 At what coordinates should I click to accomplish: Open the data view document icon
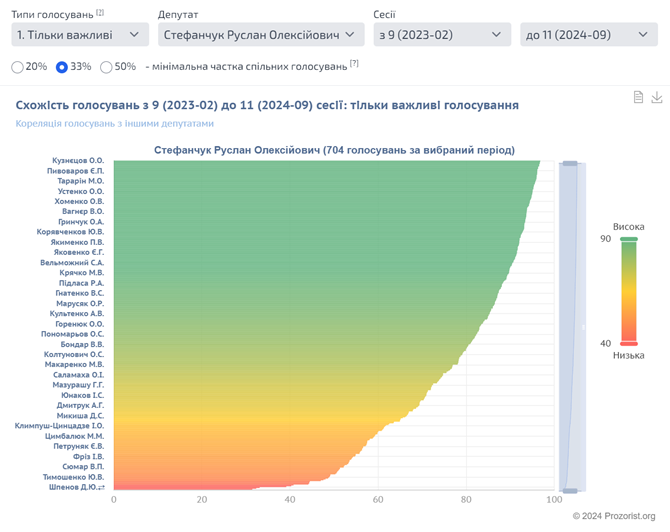click(638, 97)
